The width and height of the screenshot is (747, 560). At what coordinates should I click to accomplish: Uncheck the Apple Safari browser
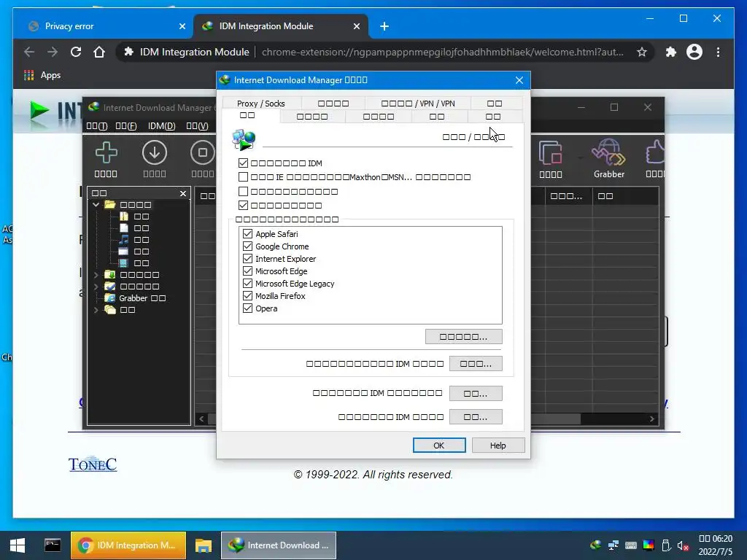(x=248, y=234)
